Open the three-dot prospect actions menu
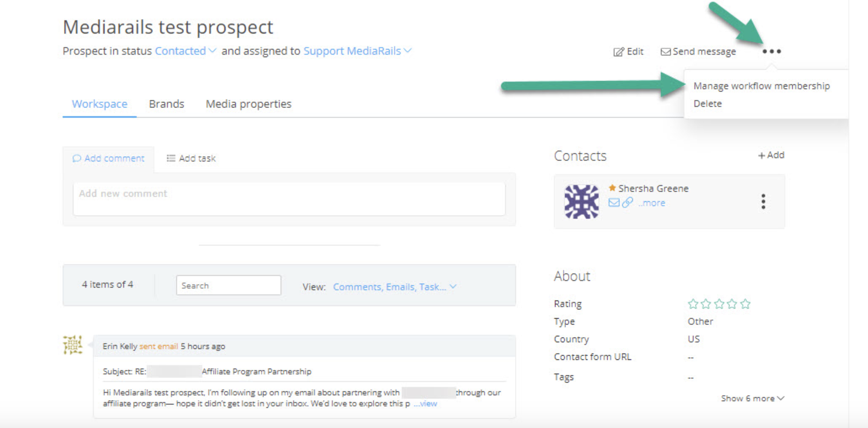The width and height of the screenshot is (868, 428). 771,51
